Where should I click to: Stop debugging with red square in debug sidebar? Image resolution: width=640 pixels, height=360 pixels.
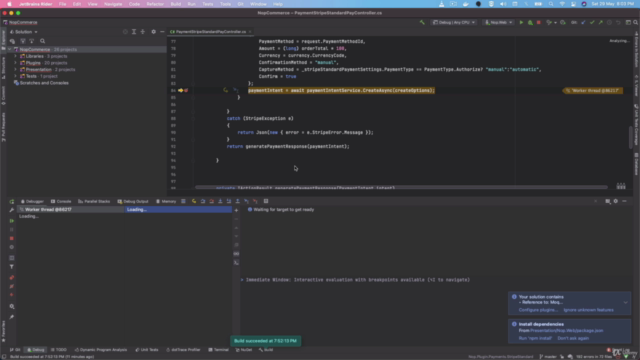tap(11, 238)
